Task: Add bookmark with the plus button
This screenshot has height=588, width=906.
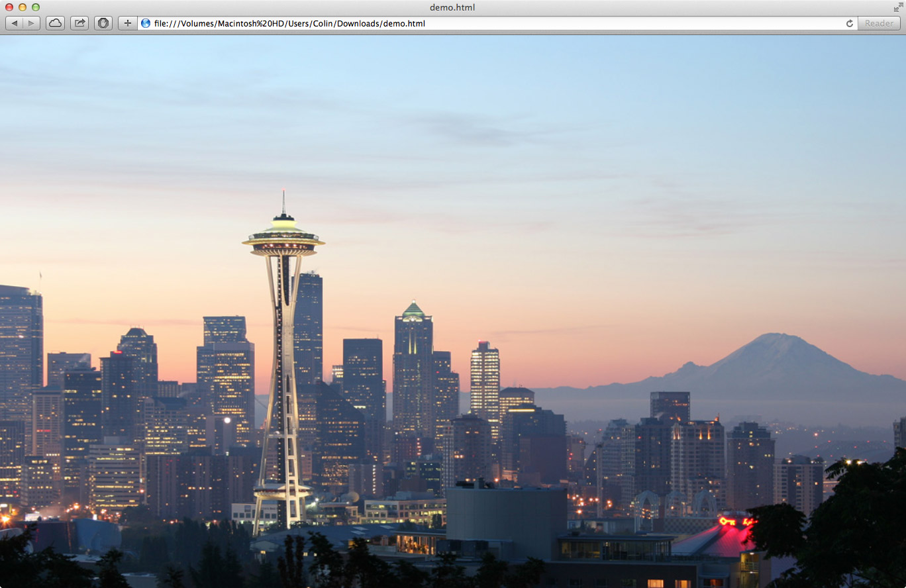Action: click(128, 23)
